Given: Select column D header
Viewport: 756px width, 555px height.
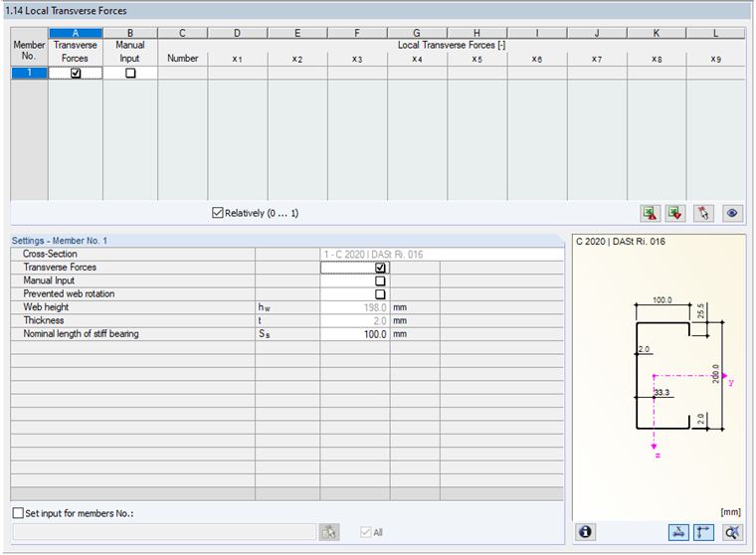Looking at the screenshot, I should point(237,33).
